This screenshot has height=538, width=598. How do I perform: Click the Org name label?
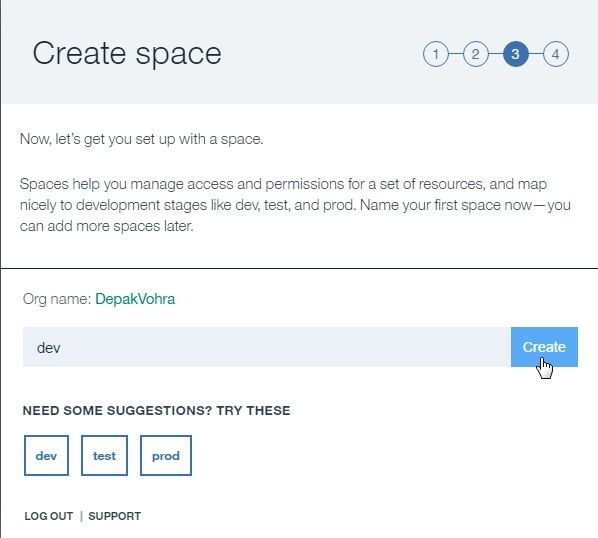[x=57, y=299]
